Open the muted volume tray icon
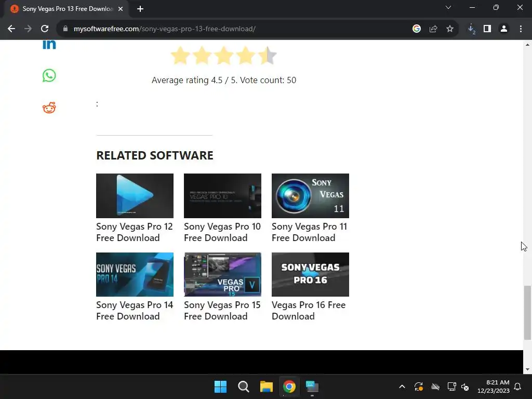This screenshot has height=399, width=532. [x=465, y=387]
